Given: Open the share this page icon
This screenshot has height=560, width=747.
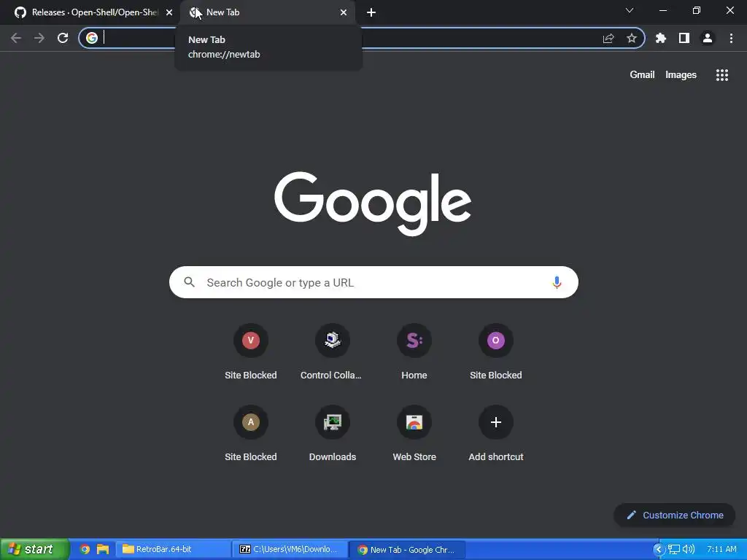Looking at the screenshot, I should tap(608, 39).
